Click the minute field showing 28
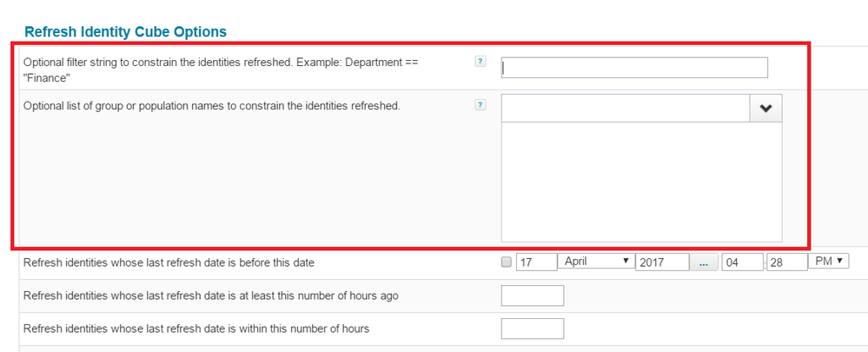 [787, 262]
